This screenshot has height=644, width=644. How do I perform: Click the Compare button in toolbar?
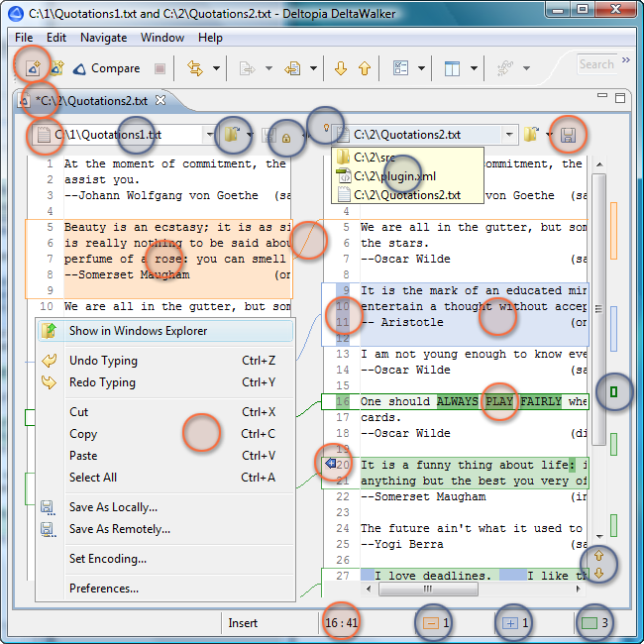pos(106,68)
